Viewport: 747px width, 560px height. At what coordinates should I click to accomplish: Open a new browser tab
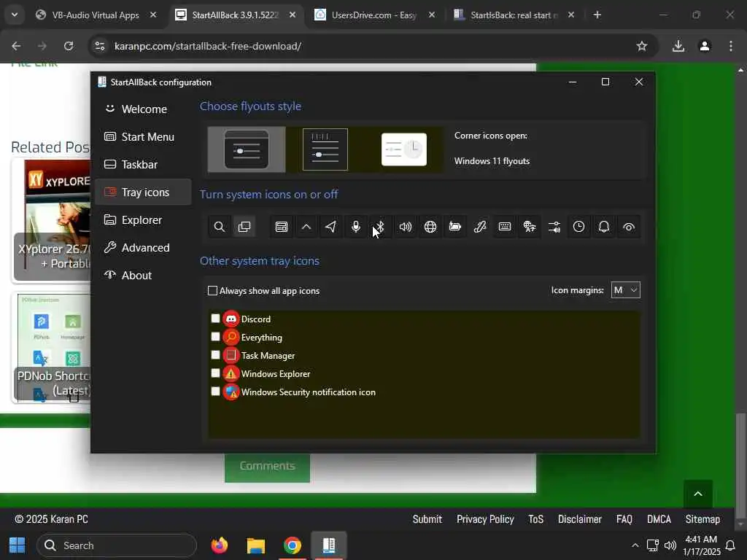(597, 15)
